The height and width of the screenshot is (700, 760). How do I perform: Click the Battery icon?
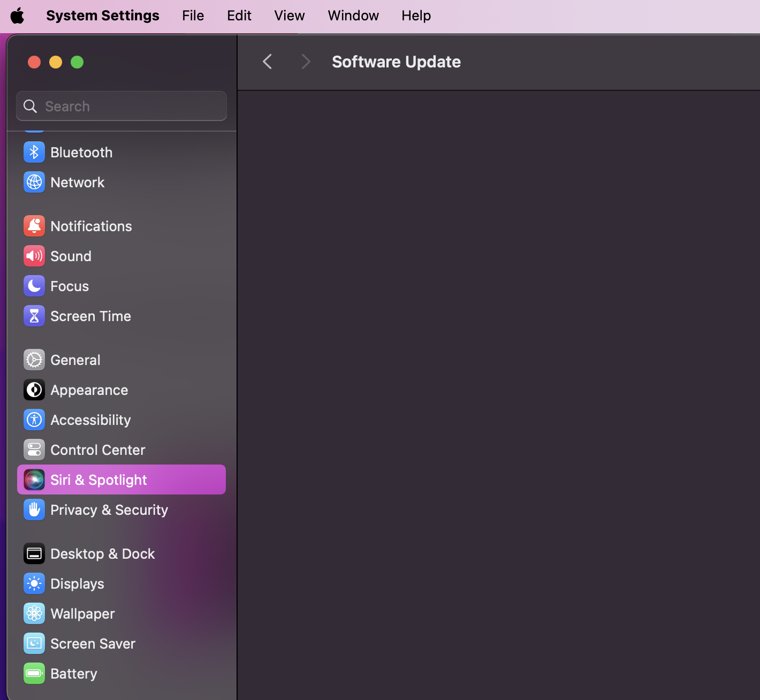(x=34, y=674)
